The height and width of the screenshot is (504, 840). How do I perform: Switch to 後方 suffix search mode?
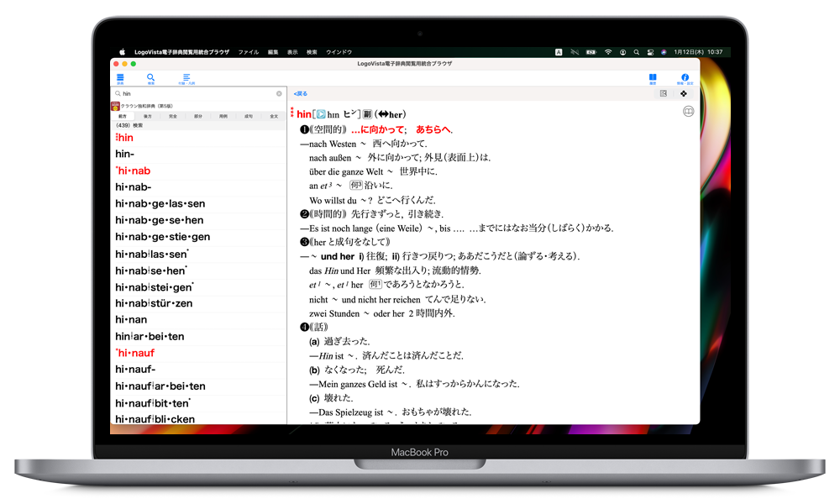[x=148, y=116]
